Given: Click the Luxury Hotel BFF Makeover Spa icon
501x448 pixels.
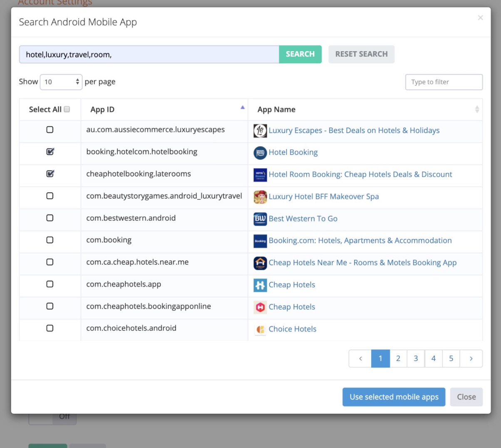Looking at the screenshot, I should coord(260,197).
